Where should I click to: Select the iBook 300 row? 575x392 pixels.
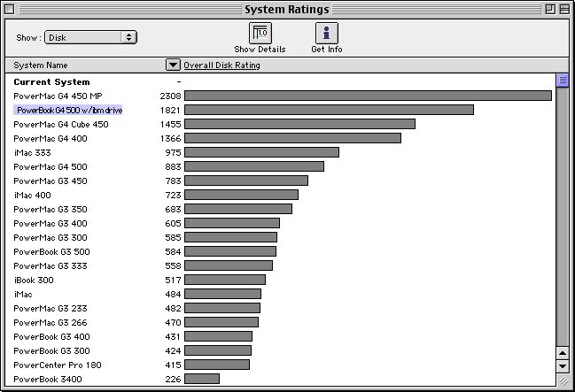coord(281,281)
